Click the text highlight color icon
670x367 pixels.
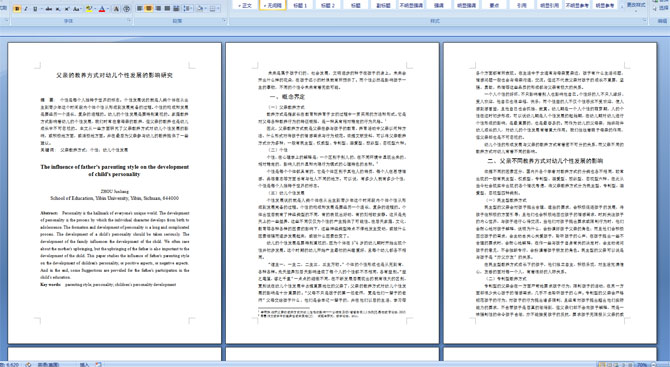tap(89, 9)
